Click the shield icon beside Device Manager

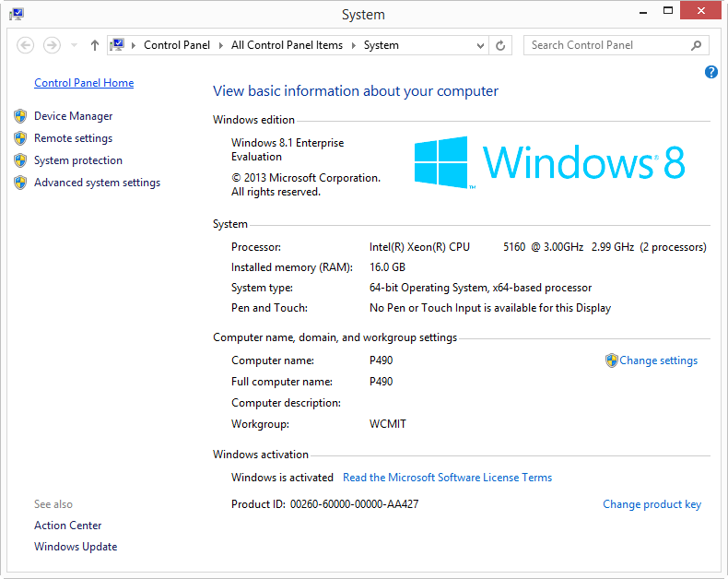tap(20, 116)
